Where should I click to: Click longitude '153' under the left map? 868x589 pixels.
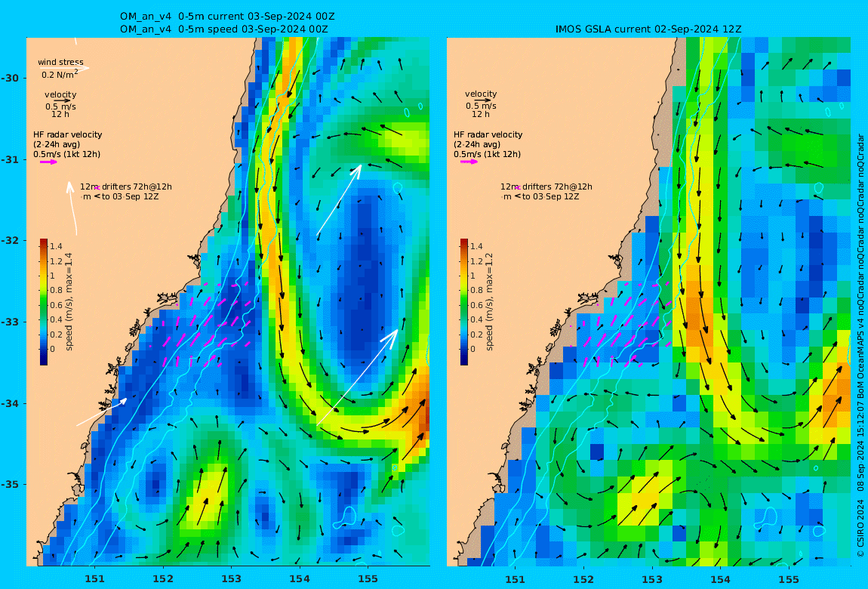232,579
